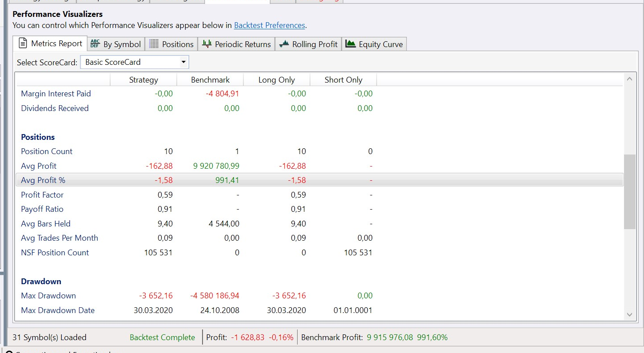Click the Metrics Report document icon
Image resolution: width=644 pixels, height=353 pixels.
point(23,44)
